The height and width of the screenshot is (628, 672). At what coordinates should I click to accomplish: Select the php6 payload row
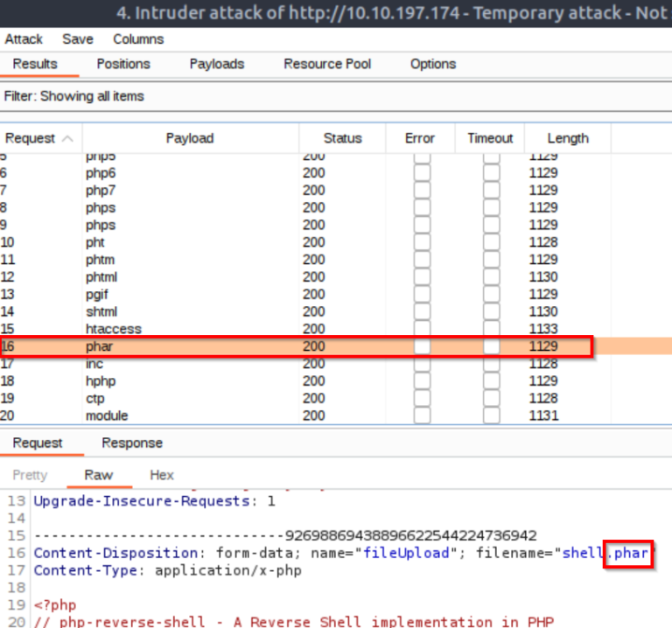click(x=336, y=173)
